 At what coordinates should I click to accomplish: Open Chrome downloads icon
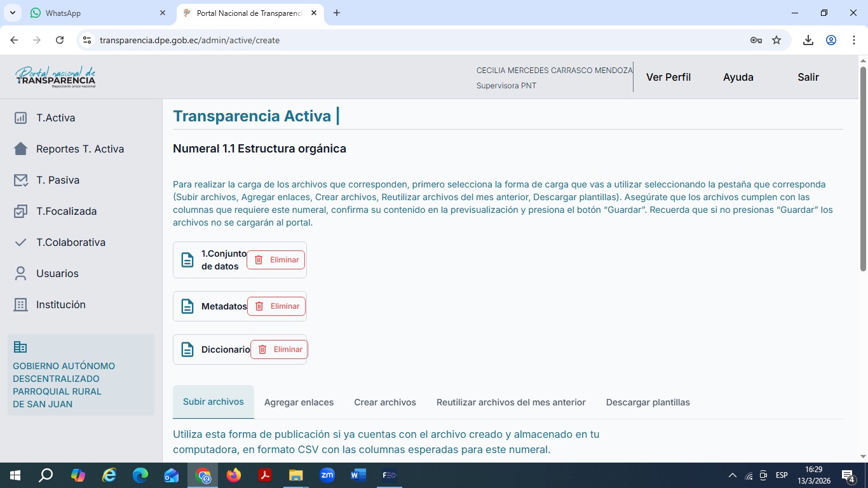[x=808, y=40]
